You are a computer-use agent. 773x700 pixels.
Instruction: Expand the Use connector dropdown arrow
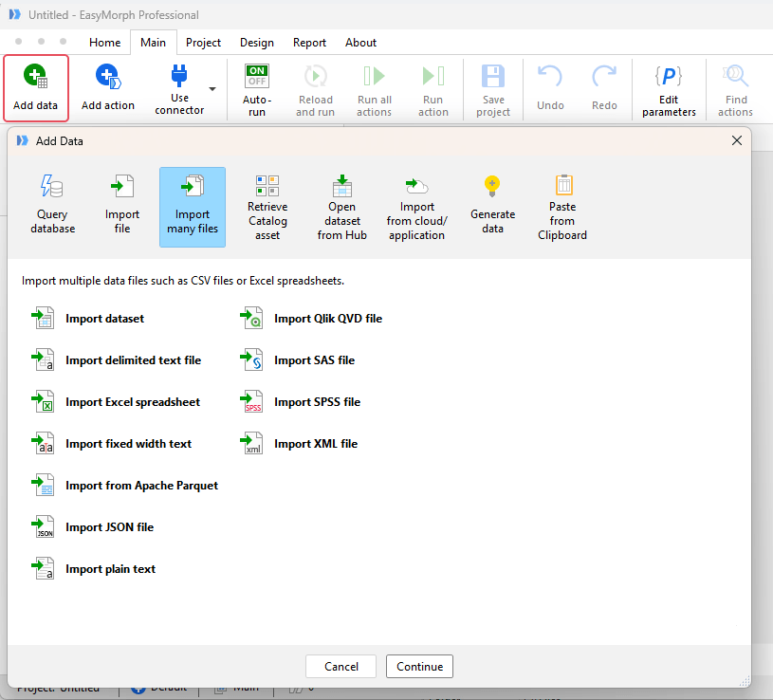click(212, 89)
